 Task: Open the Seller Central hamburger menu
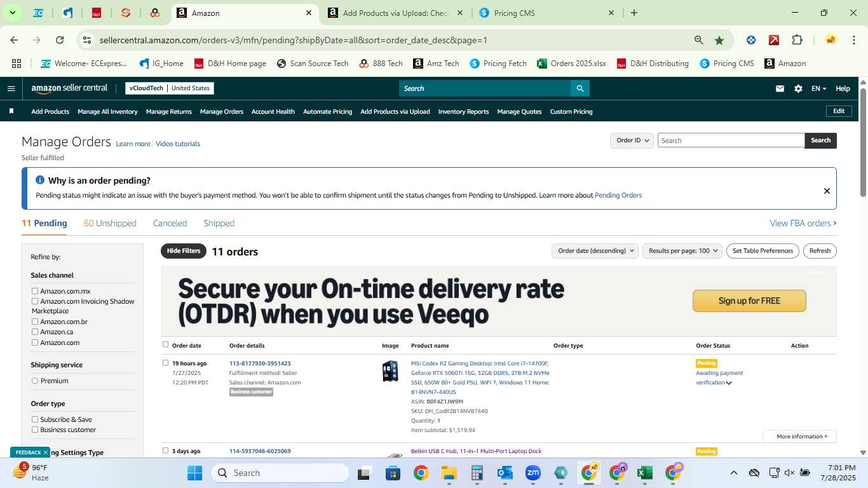tap(11, 88)
